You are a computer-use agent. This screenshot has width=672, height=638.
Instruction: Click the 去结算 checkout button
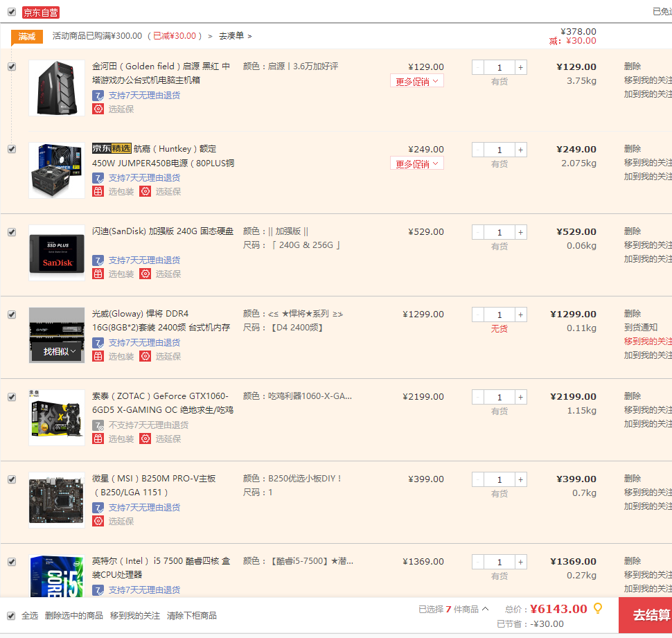[646, 615]
